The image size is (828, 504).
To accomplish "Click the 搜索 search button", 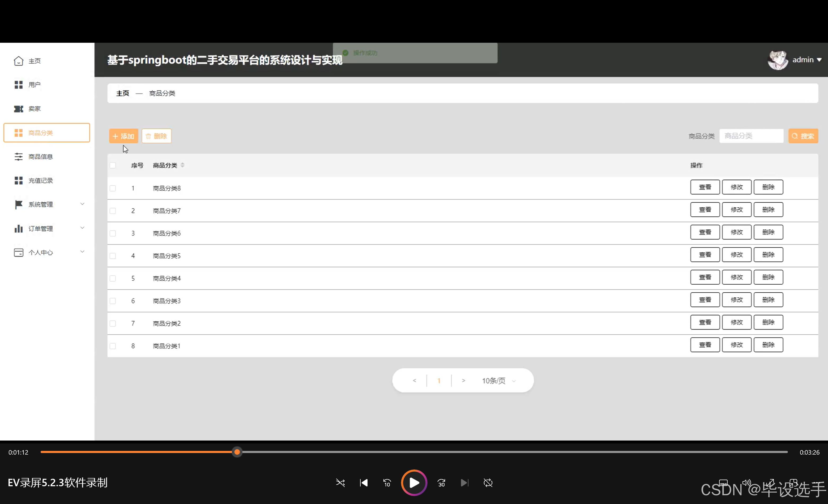I will pos(803,136).
